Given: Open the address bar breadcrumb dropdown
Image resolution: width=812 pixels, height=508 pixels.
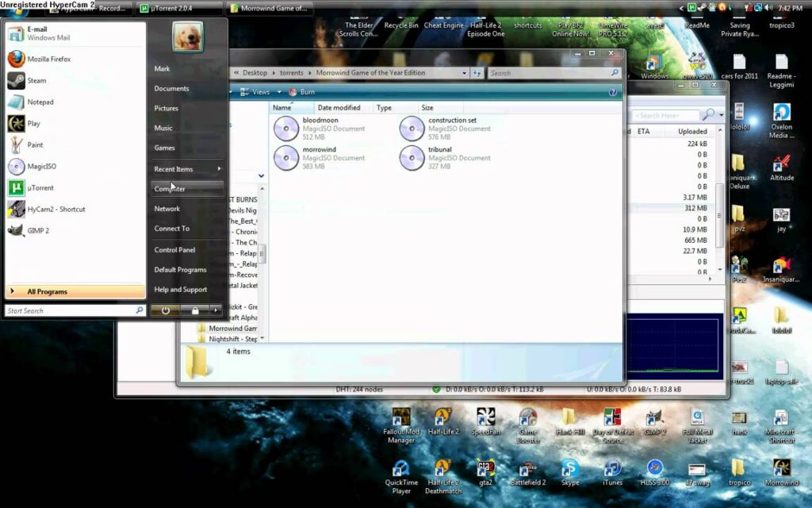Looking at the screenshot, I should point(464,71).
